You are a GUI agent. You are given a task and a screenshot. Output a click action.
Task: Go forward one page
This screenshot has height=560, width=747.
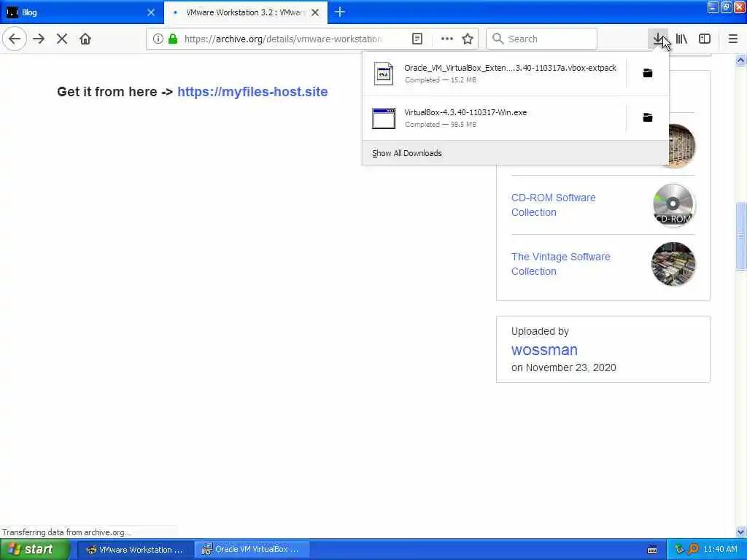39,39
